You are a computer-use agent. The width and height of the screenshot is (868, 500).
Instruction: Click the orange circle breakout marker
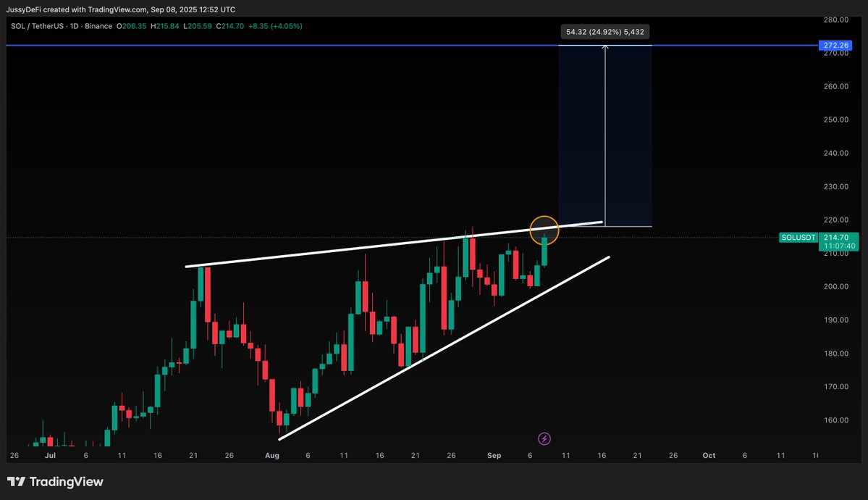(544, 230)
